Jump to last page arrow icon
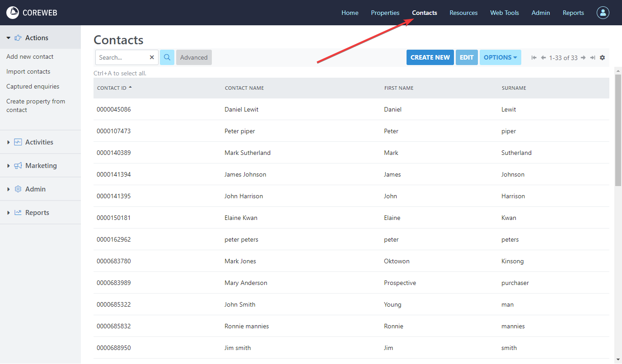Screen dimensions: 622x364 coord(593,58)
